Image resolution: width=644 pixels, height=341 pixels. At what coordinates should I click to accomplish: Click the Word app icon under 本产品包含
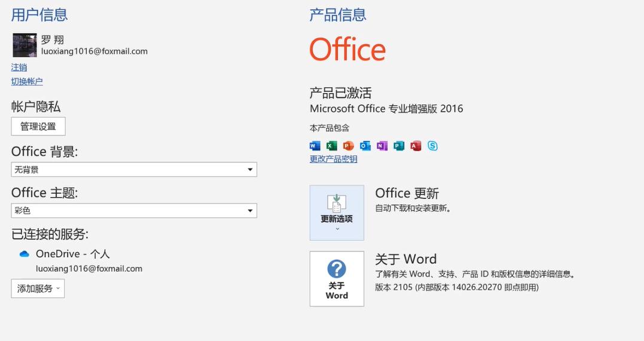315,146
